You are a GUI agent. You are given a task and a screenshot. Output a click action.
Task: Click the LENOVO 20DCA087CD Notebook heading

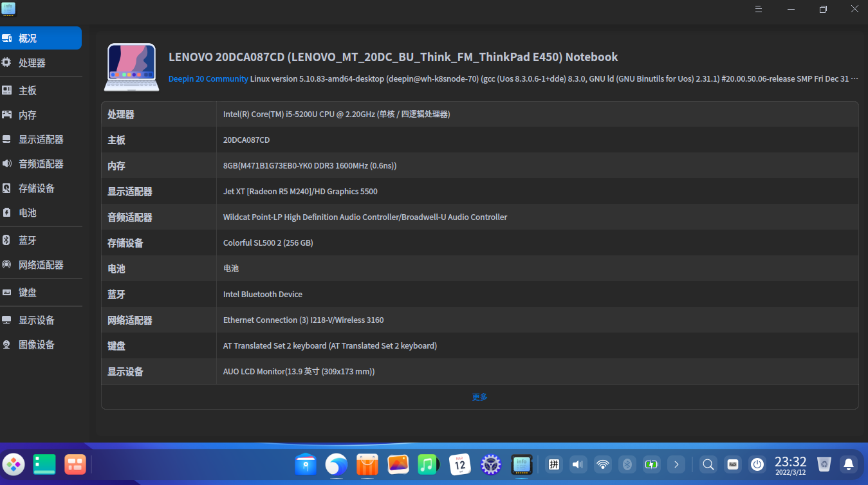click(393, 57)
